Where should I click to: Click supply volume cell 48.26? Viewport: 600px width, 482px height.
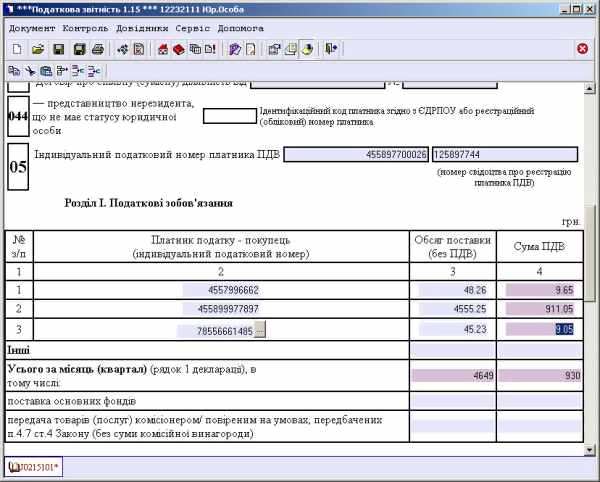pos(453,290)
